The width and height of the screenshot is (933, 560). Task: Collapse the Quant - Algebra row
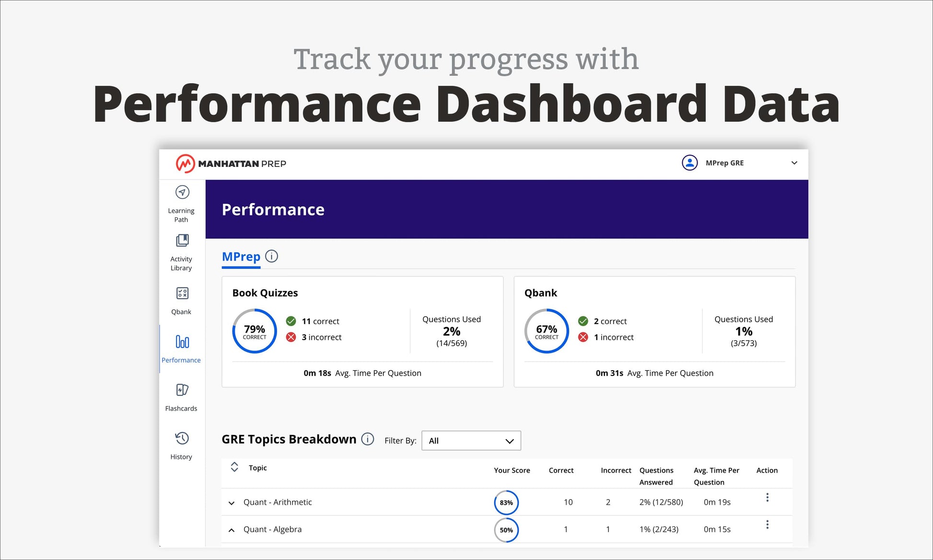pyautogui.click(x=232, y=530)
